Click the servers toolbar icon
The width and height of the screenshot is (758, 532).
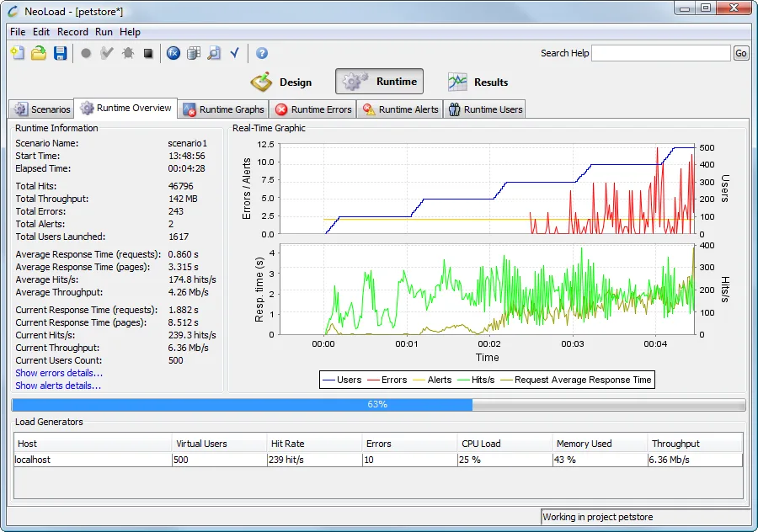194,53
